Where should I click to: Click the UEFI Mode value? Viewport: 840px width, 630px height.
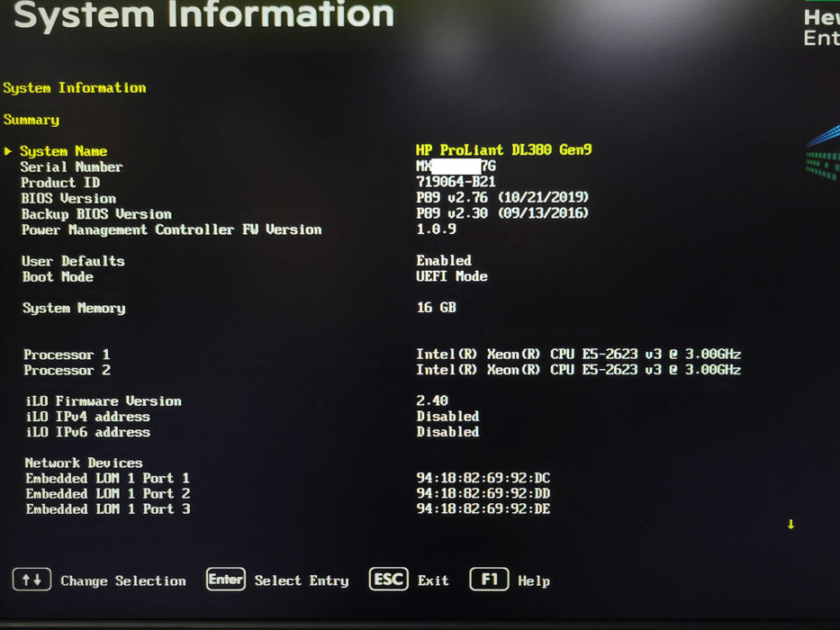(x=452, y=276)
